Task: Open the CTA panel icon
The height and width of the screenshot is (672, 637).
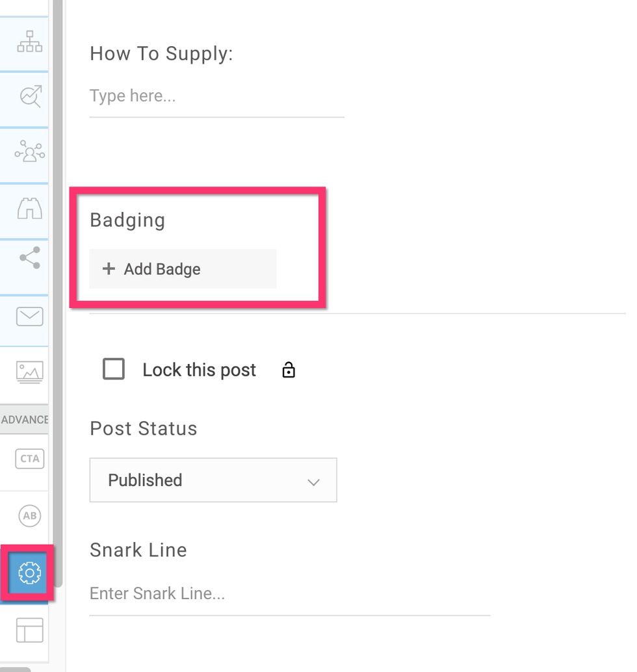Action: pos(30,459)
